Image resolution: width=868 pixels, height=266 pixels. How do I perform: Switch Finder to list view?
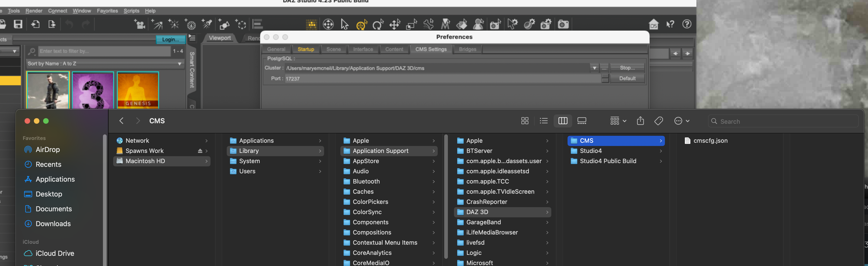tap(543, 121)
